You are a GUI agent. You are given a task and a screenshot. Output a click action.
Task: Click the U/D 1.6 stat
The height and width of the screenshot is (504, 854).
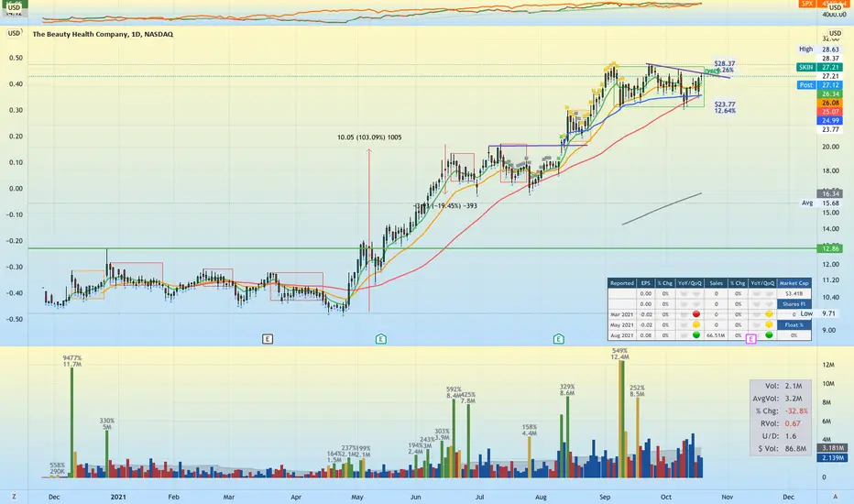tap(779, 436)
